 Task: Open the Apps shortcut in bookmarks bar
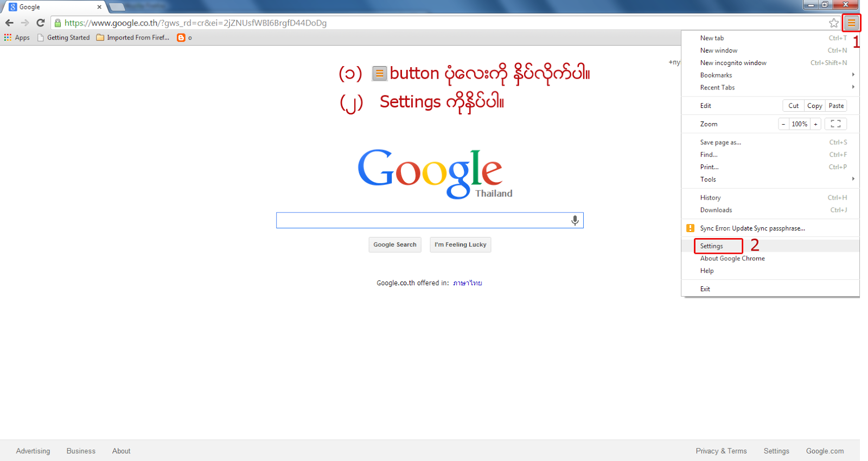click(17, 37)
